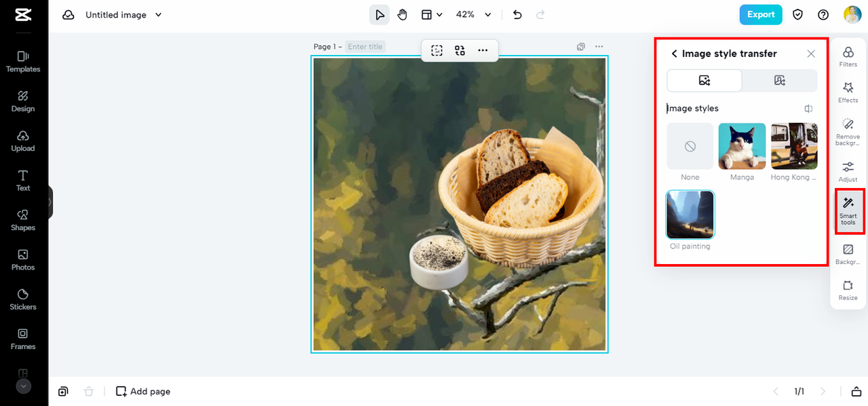Open the Smart tools panel

click(x=848, y=211)
